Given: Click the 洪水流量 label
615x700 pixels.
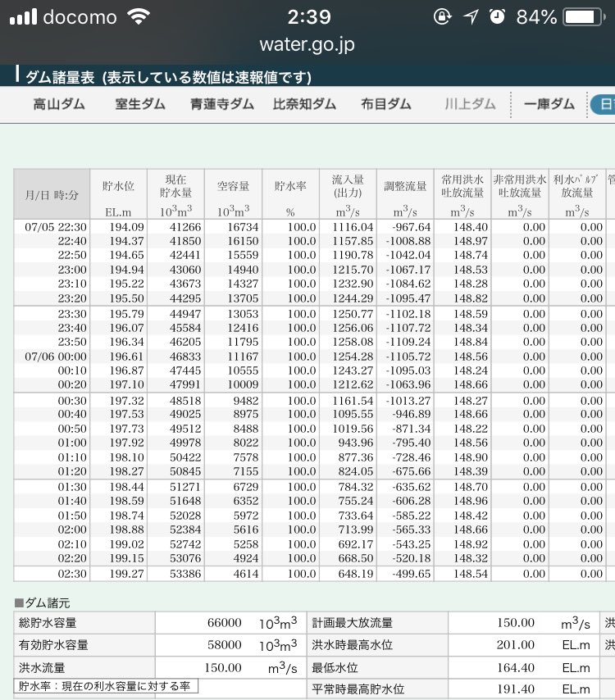Looking at the screenshot, I should 42,667.
